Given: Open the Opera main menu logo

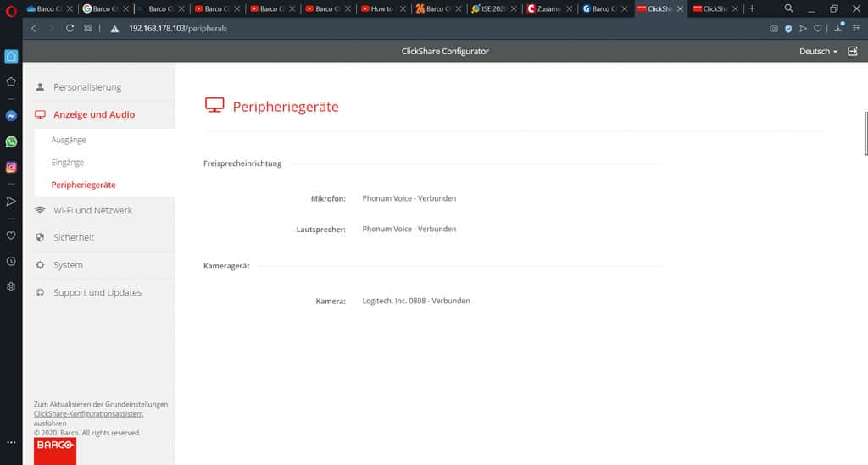Looking at the screenshot, I should 11,11.
